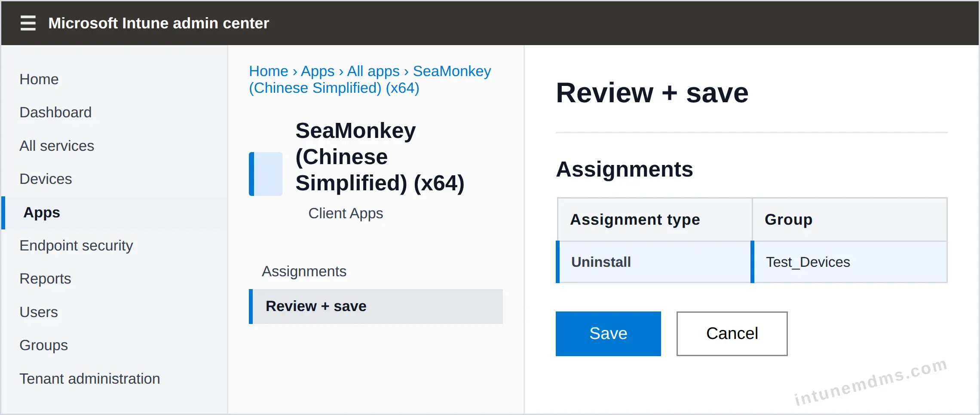Image resolution: width=980 pixels, height=415 pixels.
Task: Open Groups in sidebar
Action: click(x=44, y=345)
